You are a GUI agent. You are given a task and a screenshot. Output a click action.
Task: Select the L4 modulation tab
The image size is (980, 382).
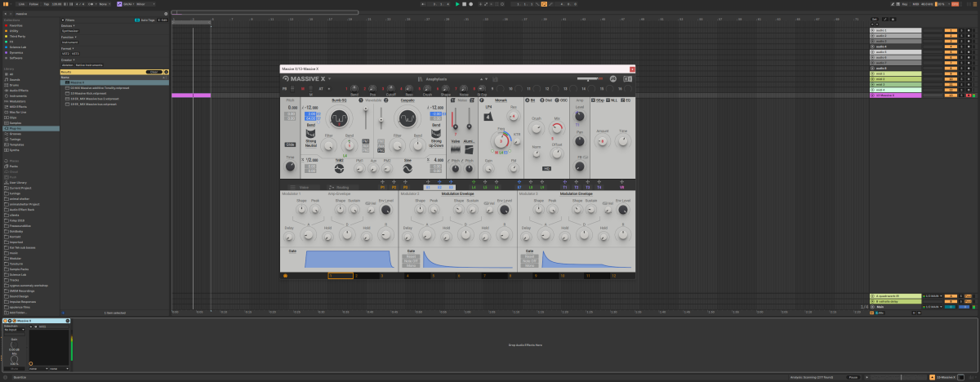(474, 187)
